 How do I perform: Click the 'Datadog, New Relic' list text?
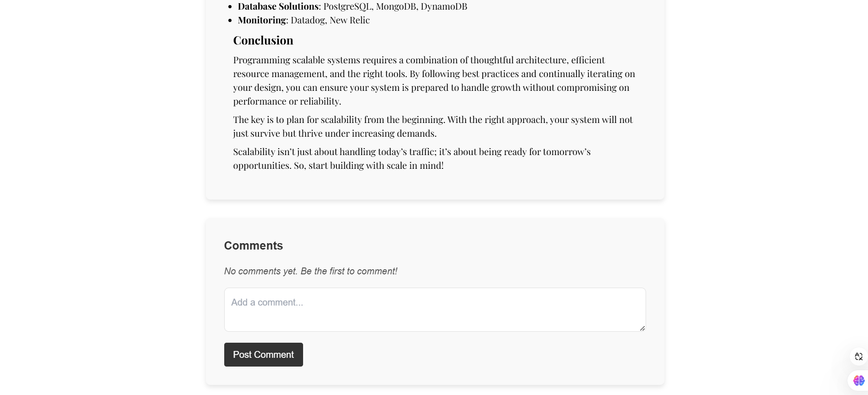click(x=330, y=20)
